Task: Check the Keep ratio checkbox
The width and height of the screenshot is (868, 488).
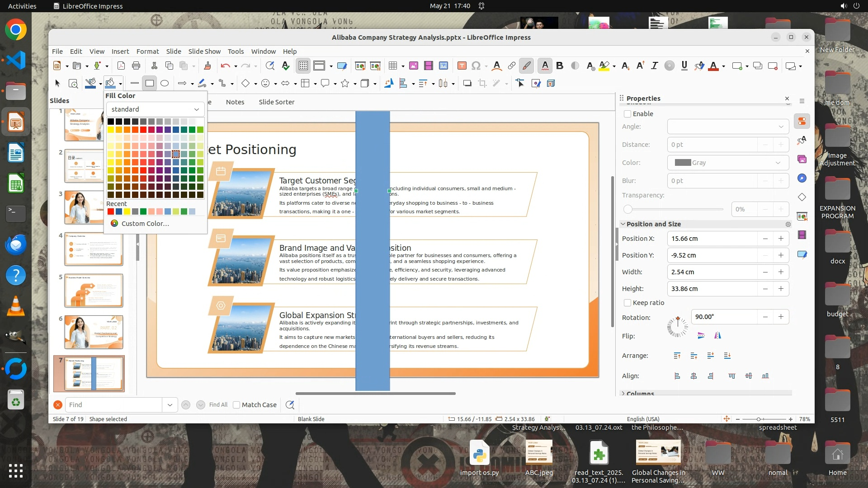Action: click(x=627, y=303)
